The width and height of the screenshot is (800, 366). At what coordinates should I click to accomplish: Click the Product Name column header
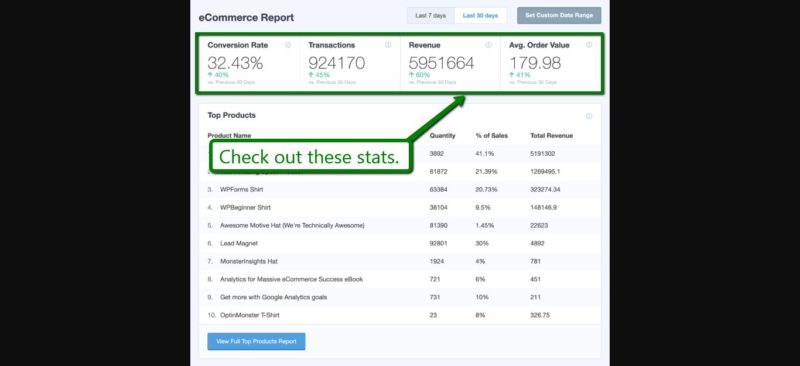click(x=229, y=136)
